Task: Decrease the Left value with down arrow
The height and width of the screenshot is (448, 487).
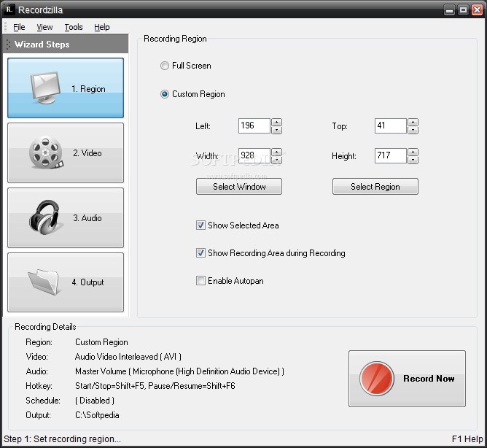Action: tap(276, 130)
